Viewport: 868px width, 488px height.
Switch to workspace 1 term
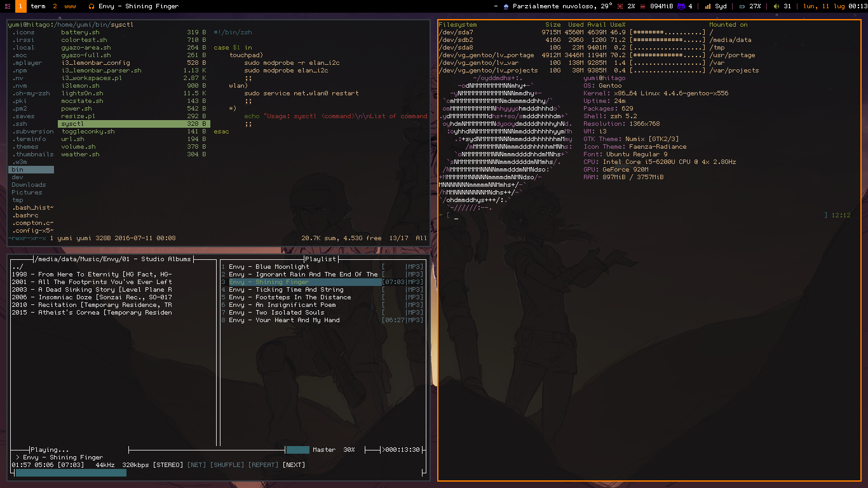(32, 6)
